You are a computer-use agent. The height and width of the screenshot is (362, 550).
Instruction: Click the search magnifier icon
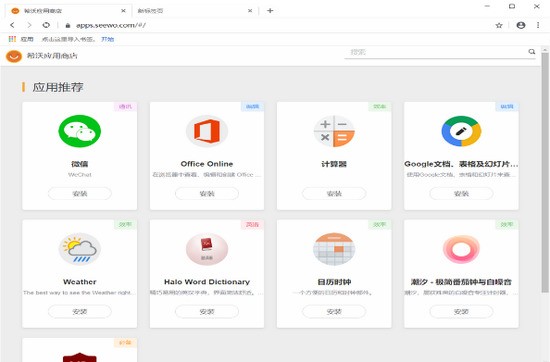pyautogui.click(x=532, y=52)
